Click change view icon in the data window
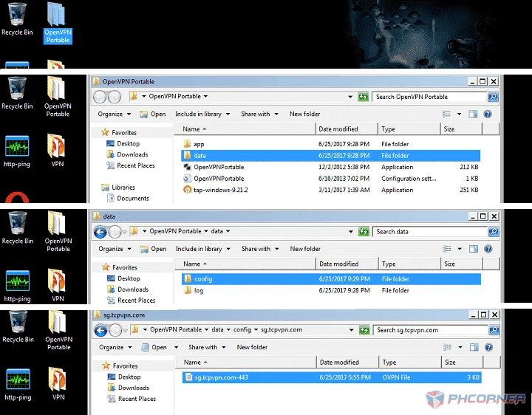 coord(447,249)
